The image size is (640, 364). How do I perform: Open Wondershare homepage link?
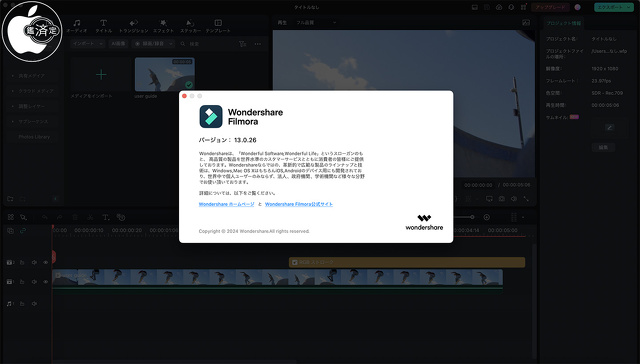tap(227, 204)
